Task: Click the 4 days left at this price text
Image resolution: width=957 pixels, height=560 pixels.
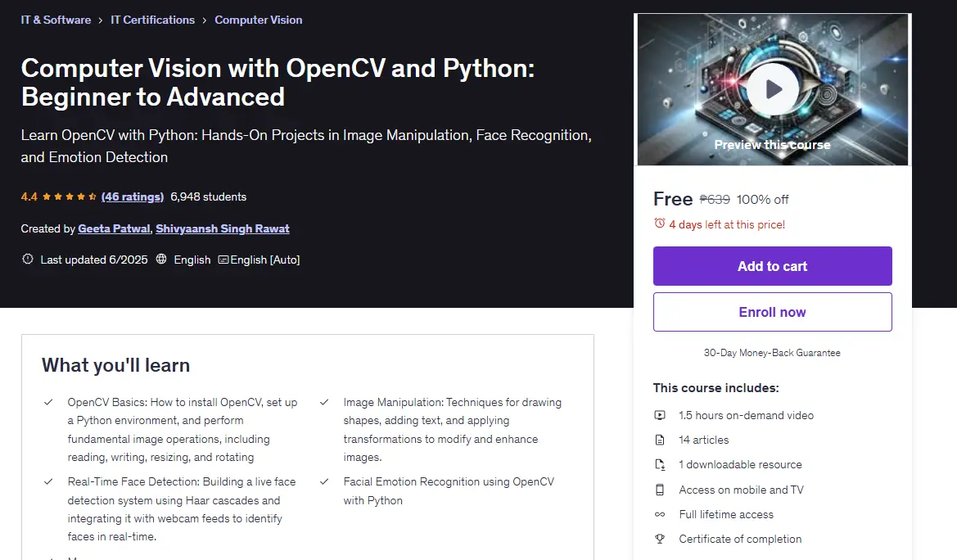Action: click(727, 224)
